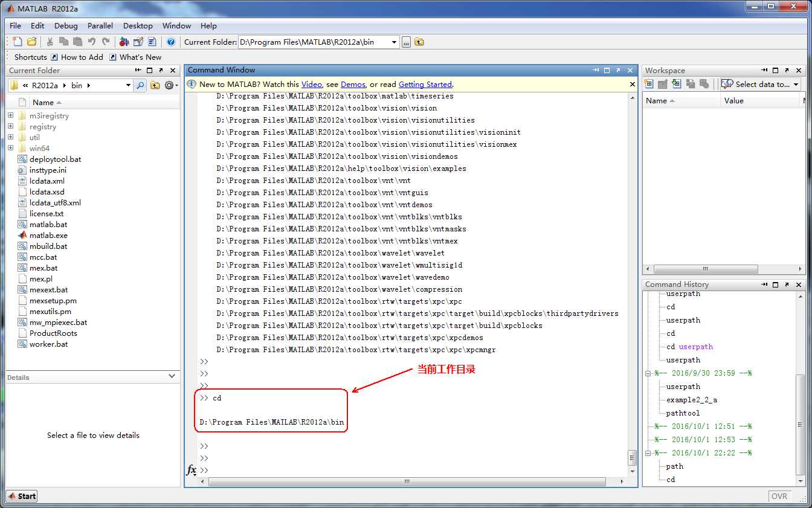Click the Copy icon in toolbar
This screenshot has height=508, width=812.
point(64,42)
